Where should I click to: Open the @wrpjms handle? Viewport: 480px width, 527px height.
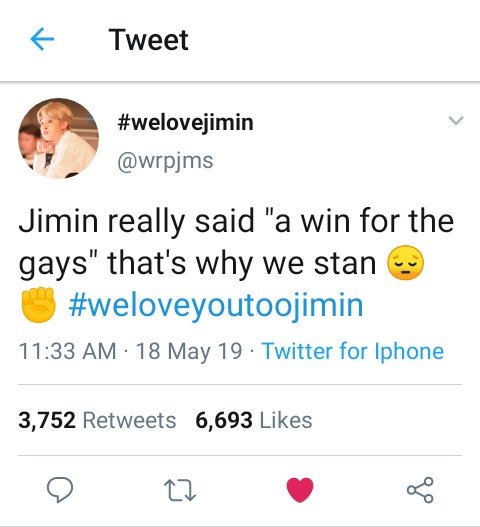click(x=165, y=162)
